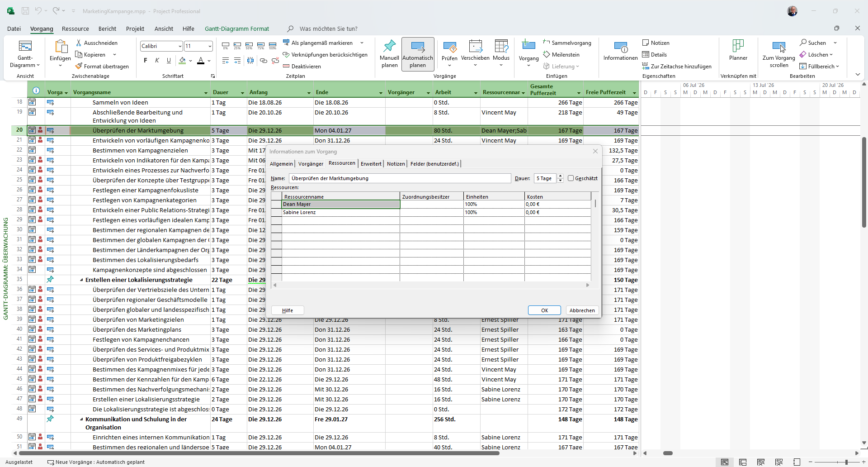Click the Manuell planen pin icon
Viewport: 868px width, 467px height.
tap(389, 46)
